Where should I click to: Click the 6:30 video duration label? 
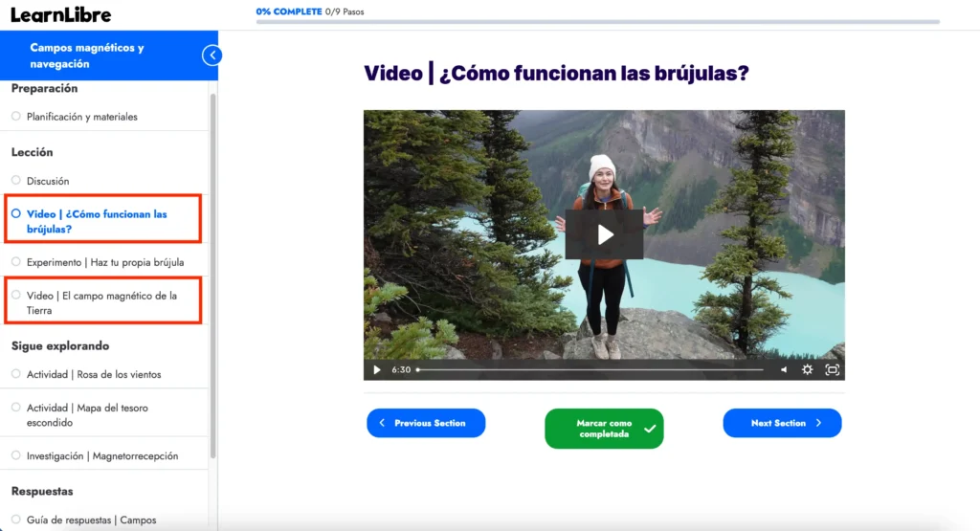tap(401, 370)
